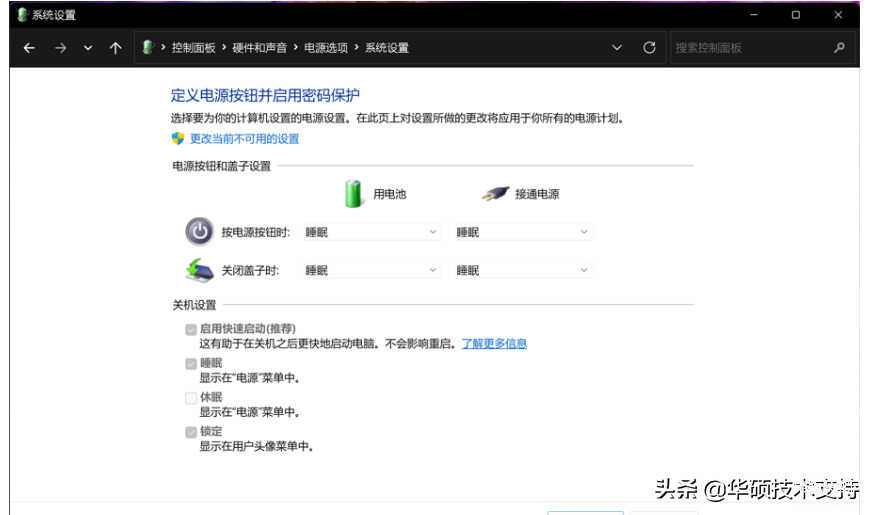Click breadcrumb chevron after 控制面板
This screenshot has width=874, height=515.
coord(224,47)
